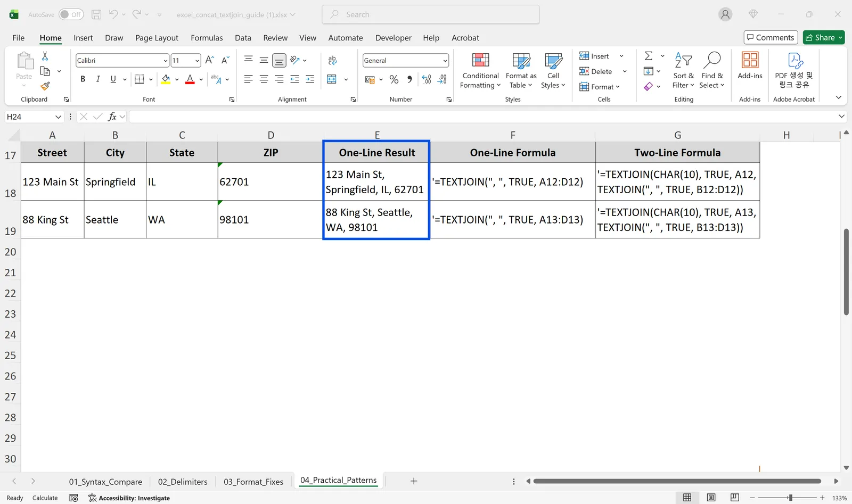This screenshot has height=504, width=852.
Task: Switch to 03_Format_Fixes sheet tab
Action: click(253, 482)
